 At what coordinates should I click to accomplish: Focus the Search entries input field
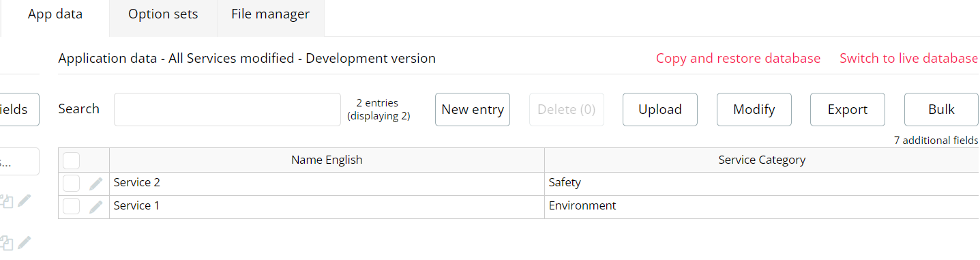227,109
